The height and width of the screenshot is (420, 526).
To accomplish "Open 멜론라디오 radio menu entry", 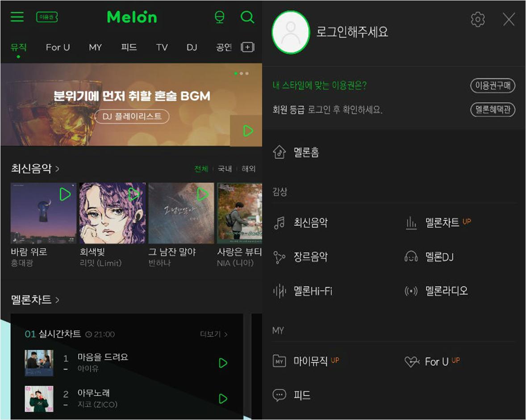I will (x=436, y=291).
